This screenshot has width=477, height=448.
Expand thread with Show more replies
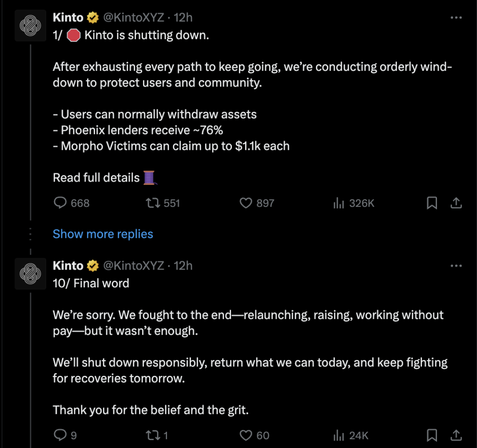(x=103, y=234)
